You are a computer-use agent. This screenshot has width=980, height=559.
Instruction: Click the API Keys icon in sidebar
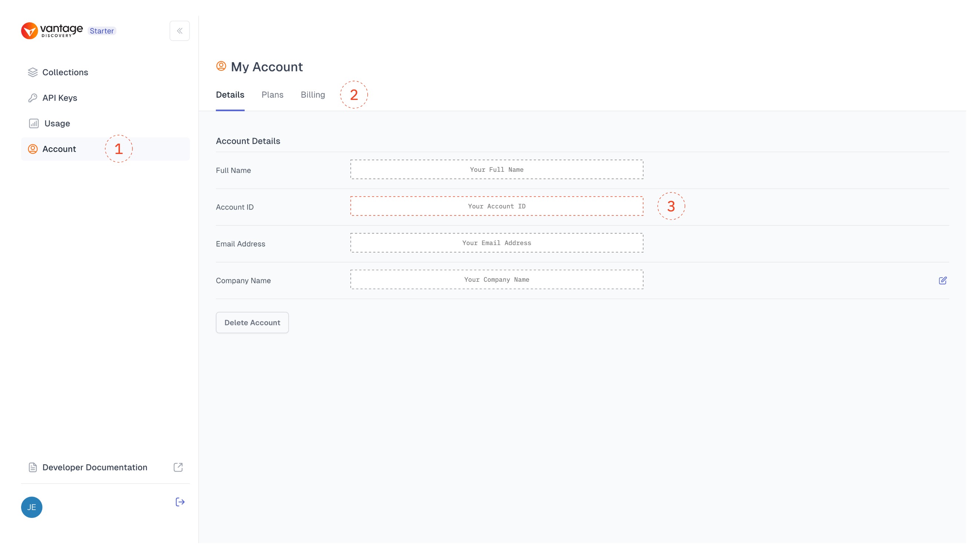point(32,98)
